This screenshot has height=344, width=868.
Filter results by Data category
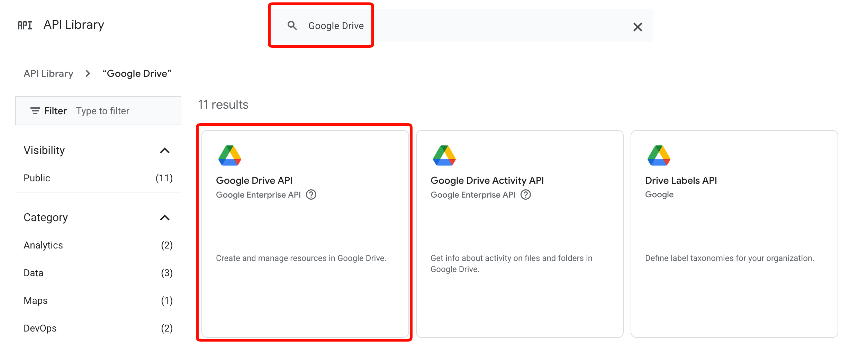[34, 273]
